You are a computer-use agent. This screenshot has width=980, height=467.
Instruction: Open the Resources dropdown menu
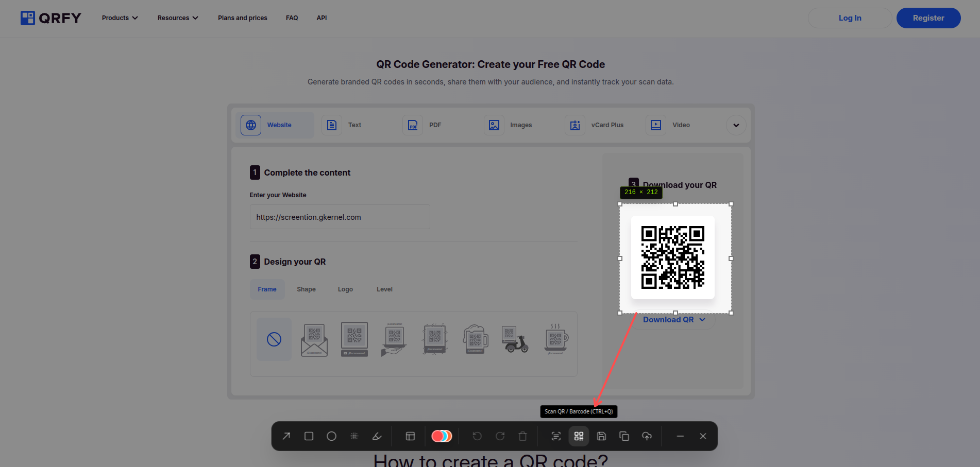(x=178, y=18)
